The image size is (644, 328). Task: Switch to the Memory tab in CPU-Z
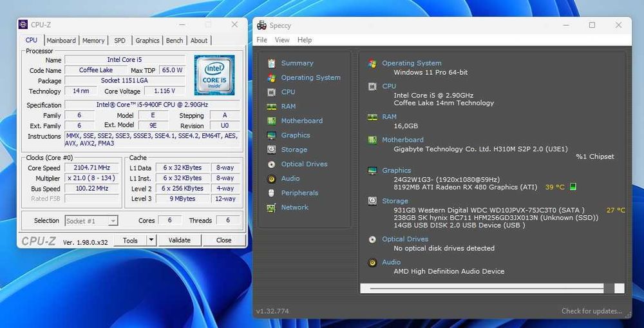coord(93,41)
